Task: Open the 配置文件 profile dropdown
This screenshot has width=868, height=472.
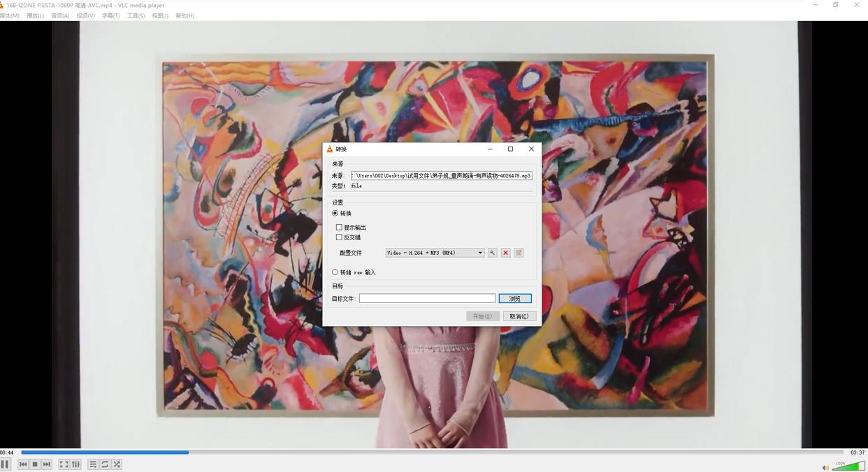Action: (x=435, y=253)
